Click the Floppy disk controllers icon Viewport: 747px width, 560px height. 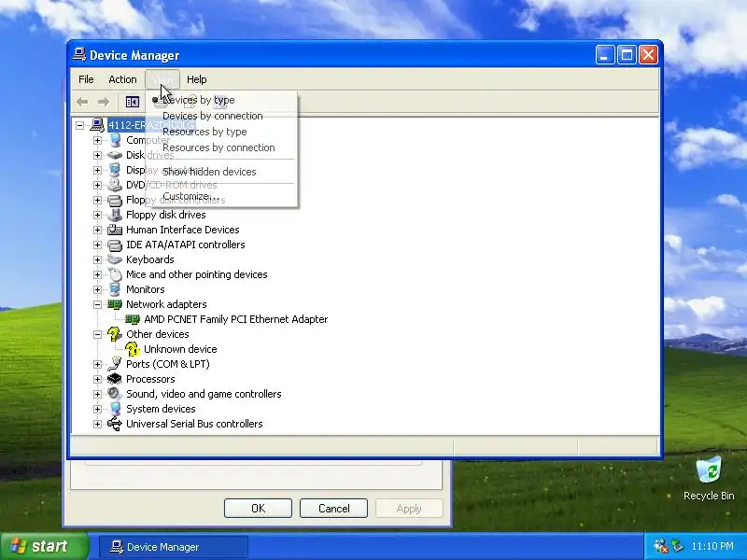(x=115, y=200)
